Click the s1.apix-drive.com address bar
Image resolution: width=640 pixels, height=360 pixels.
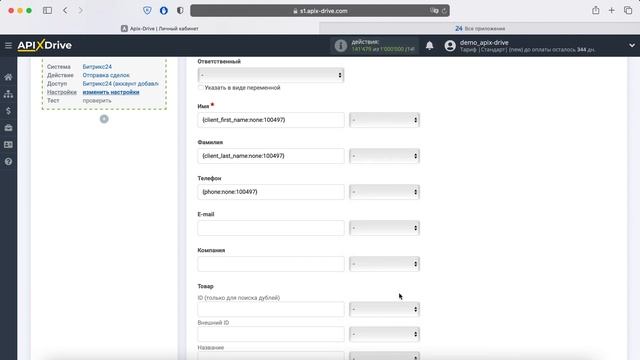click(320, 11)
